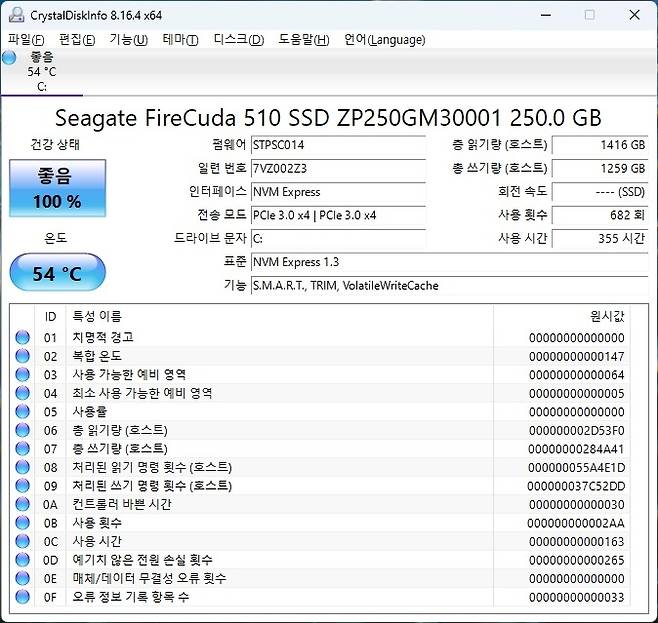This screenshot has height=623, width=658.
Task: Click the 54 °C temperature button
Action: [57, 273]
